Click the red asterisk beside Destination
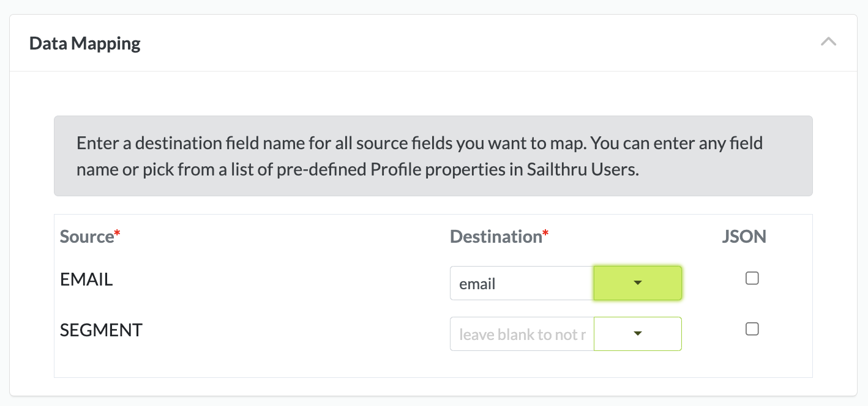Viewport: 868px width, 406px height. [x=545, y=234]
